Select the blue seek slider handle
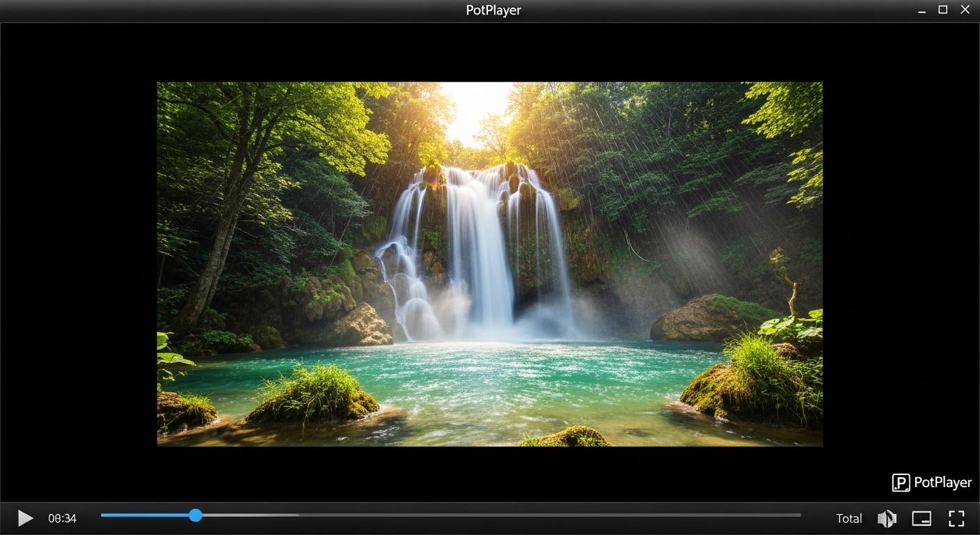 pos(194,515)
